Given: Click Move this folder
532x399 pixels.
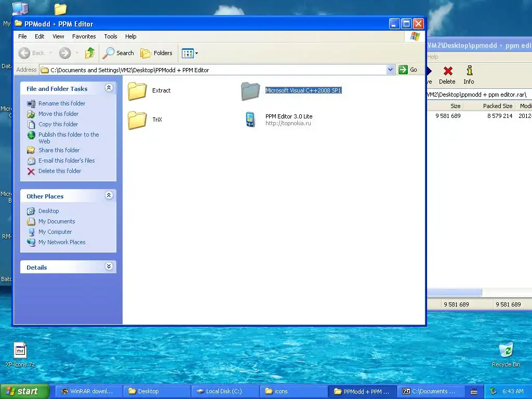Looking at the screenshot, I should tap(58, 114).
